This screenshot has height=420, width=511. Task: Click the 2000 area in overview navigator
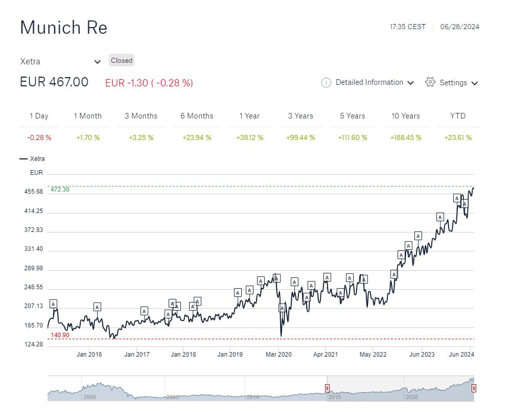point(89,397)
